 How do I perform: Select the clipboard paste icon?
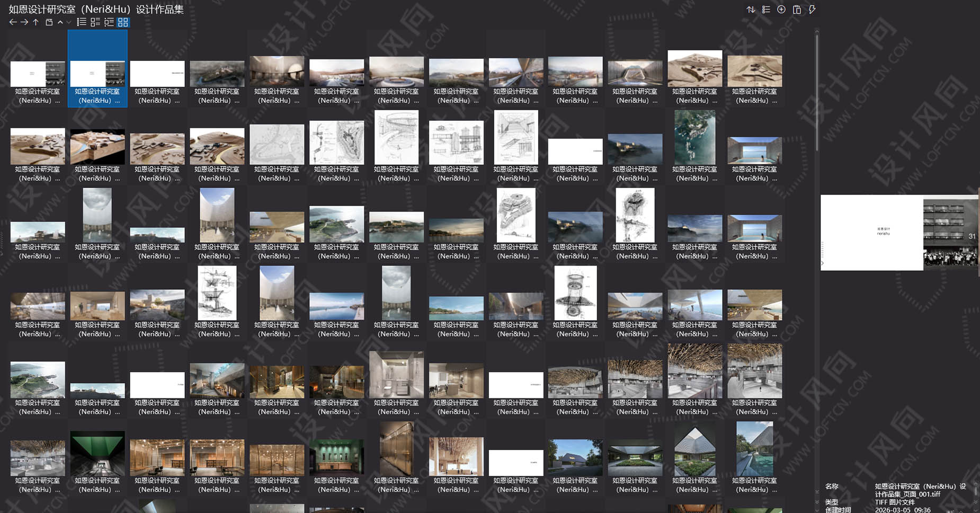tap(797, 10)
